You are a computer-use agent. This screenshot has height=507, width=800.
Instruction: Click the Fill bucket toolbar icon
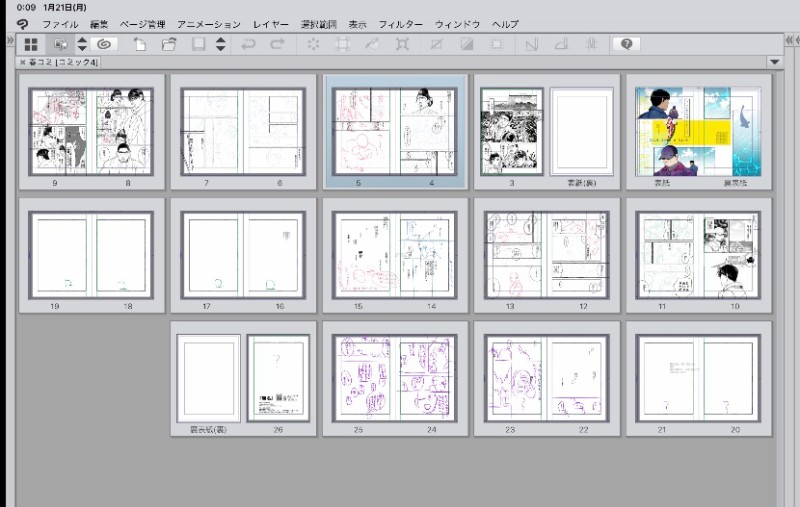(372, 44)
